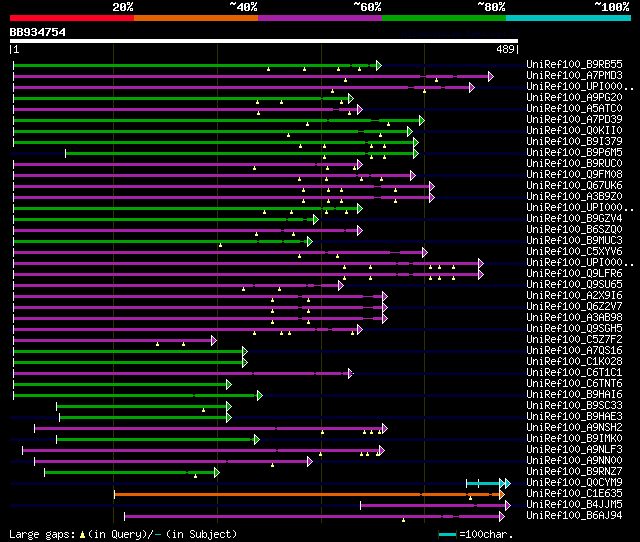Select the UniRef100_A9NLF3 label
The width and height of the screenshot is (640, 542).
574,450
